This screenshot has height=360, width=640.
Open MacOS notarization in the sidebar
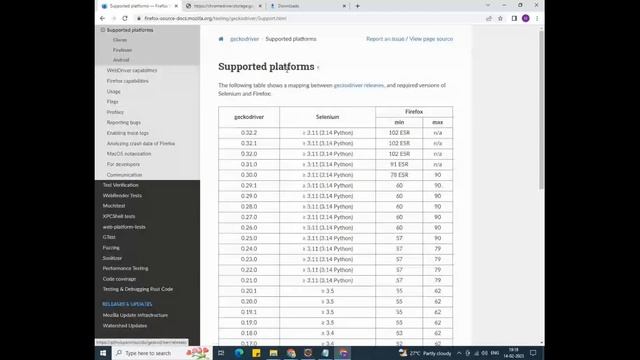(129, 154)
